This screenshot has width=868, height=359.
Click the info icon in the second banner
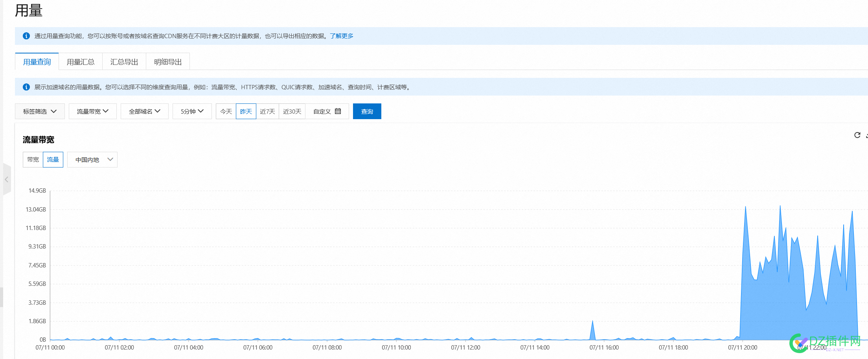pyautogui.click(x=26, y=87)
